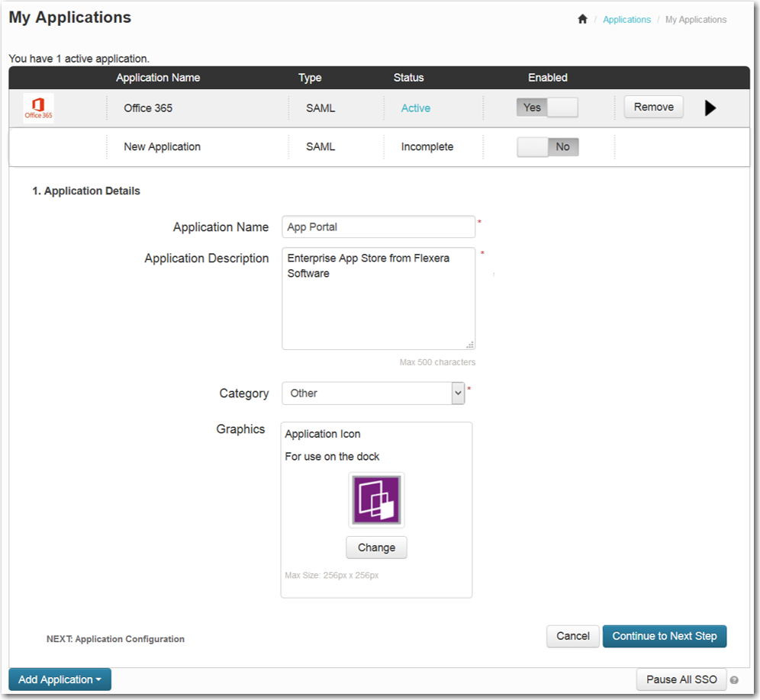The height and width of the screenshot is (700, 760).
Task: Click Continue to Next Step
Action: tap(664, 636)
